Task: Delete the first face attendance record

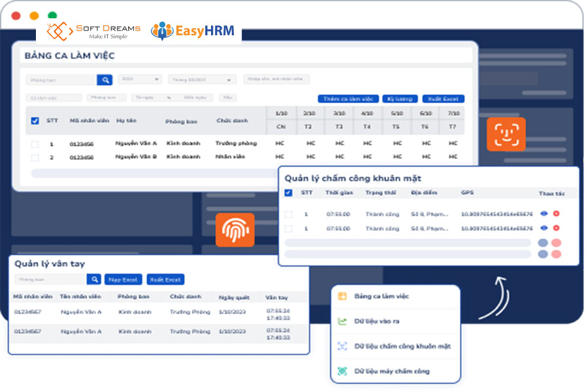Action: [x=556, y=214]
